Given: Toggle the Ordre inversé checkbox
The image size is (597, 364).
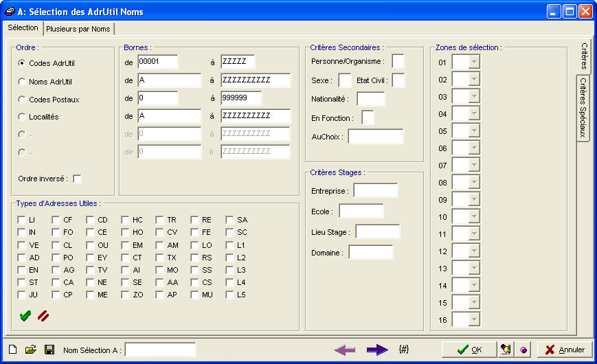Looking at the screenshot, I should coord(78,179).
